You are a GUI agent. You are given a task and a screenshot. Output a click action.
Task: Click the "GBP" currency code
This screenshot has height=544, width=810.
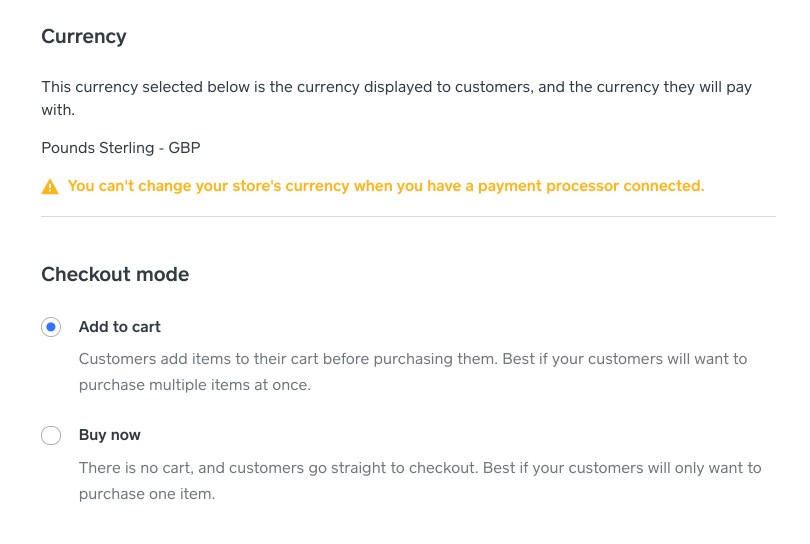click(x=184, y=148)
